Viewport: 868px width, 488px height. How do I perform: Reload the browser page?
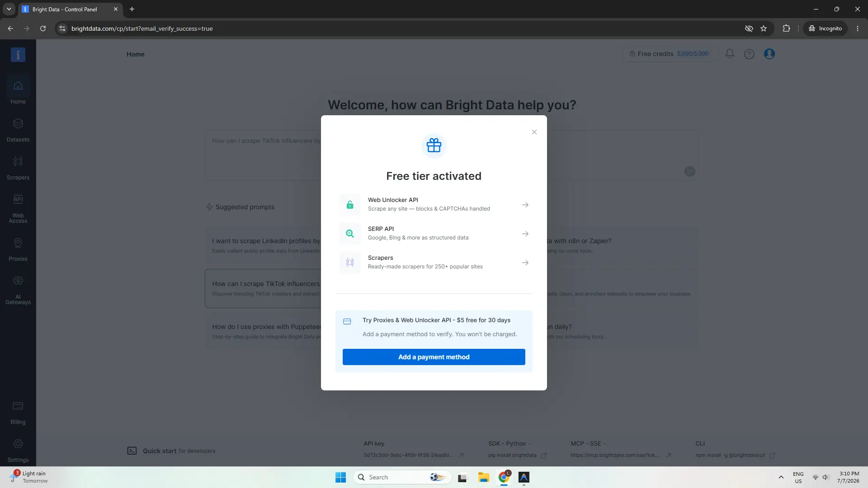tap(43, 28)
